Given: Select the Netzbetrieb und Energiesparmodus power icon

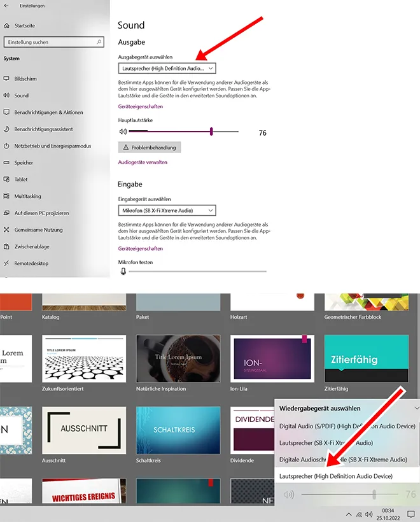Looking at the screenshot, I should click(7, 146).
